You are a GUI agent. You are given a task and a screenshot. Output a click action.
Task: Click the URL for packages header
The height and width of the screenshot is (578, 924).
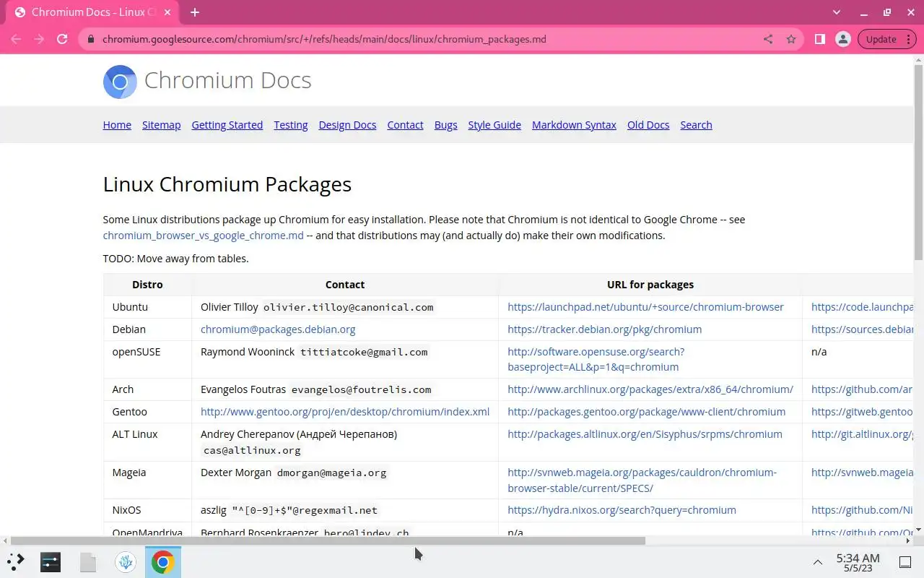[x=650, y=285]
